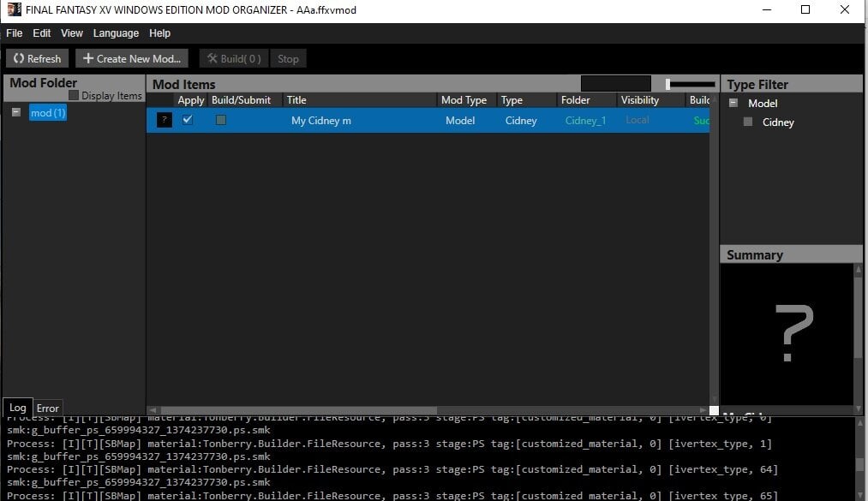This screenshot has width=868, height=501.
Task: Click the horizontal scrollbar left arrow
Action: 153,410
